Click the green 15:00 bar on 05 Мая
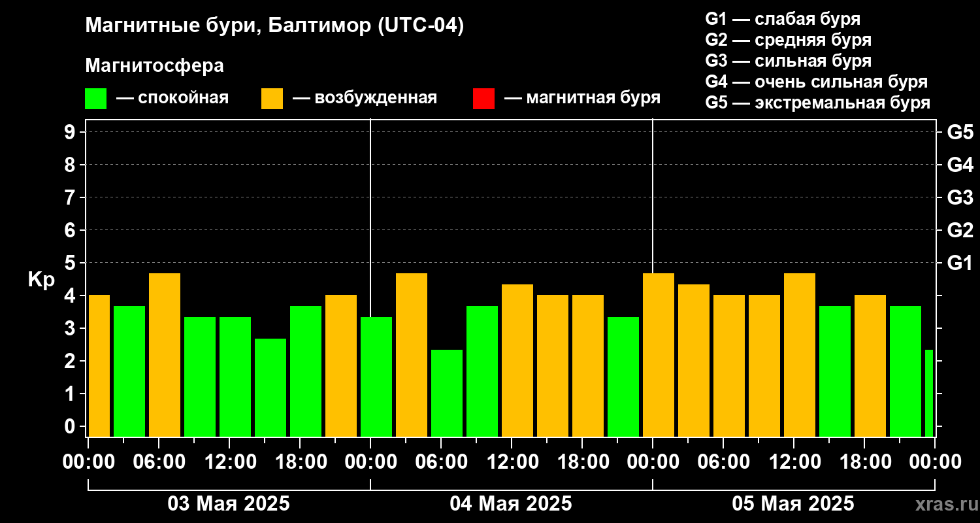Image resolution: width=980 pixels, height=523 pixels. click(835, 371)
